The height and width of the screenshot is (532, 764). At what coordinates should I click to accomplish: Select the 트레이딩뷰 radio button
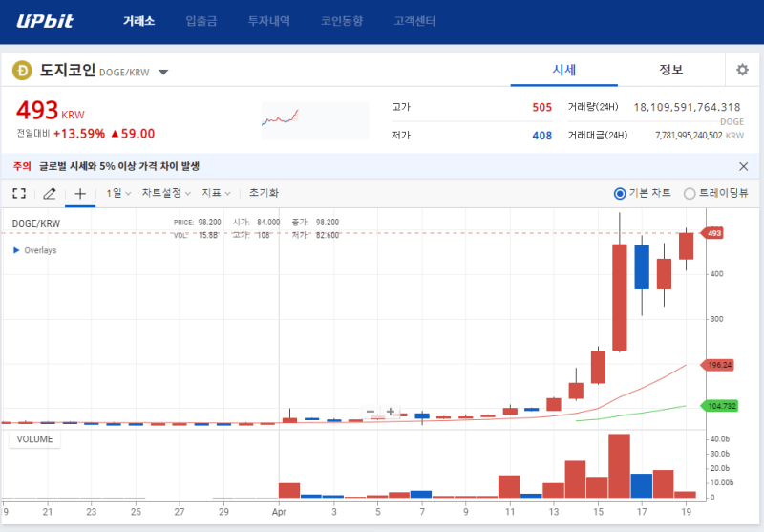(689, 193)
